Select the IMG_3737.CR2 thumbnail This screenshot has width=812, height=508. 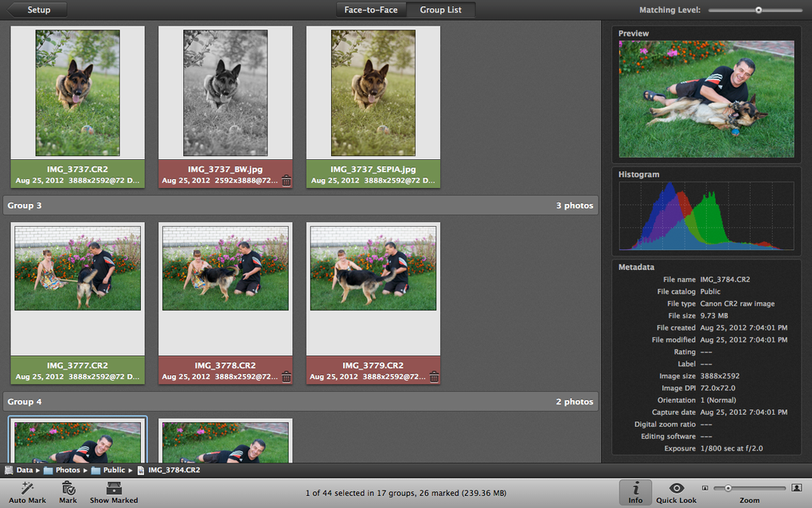(78, 92)
